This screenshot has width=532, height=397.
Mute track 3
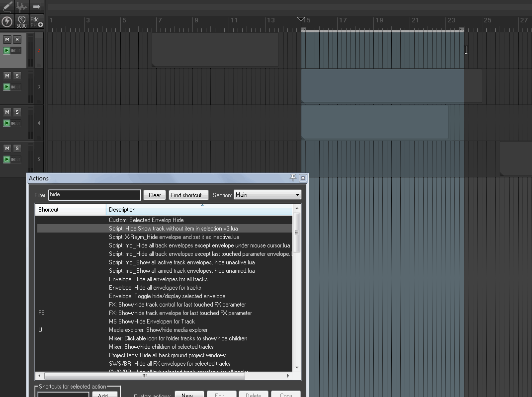tap(7, 76)
